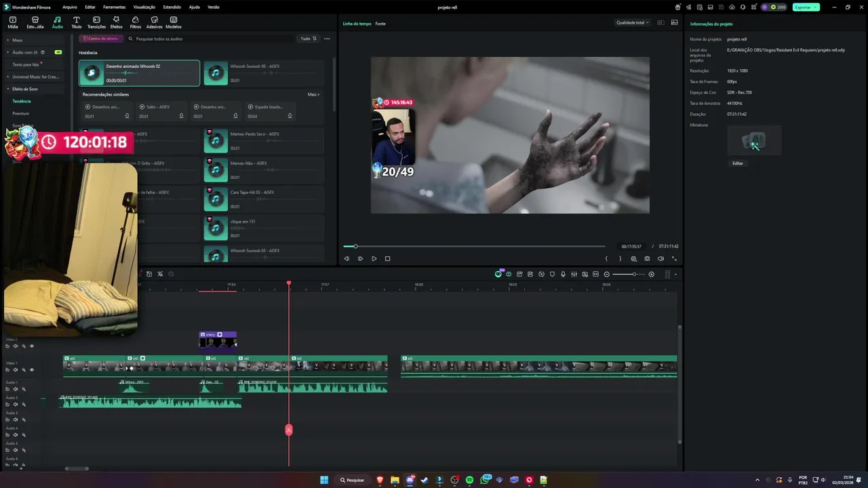
Task: Adjust the timeline zoom slider
Action: tap(629, 274)
